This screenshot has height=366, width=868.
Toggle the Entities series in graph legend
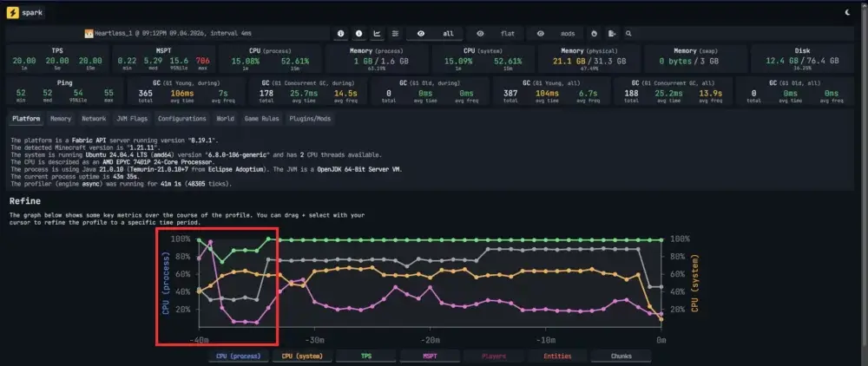556,356
